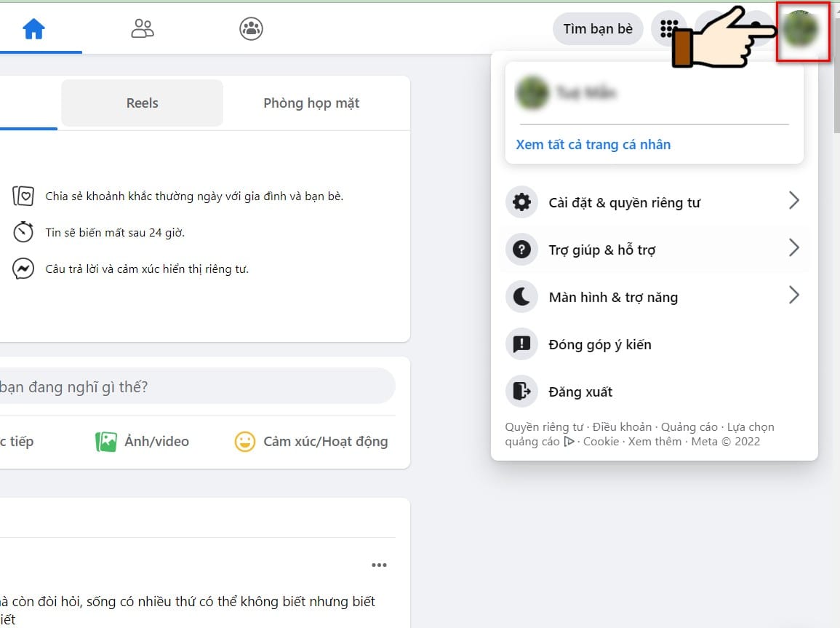Click 'Quyền riêng tư' footer link
This screenshot has height=628, width=840.
[x=544, y=427]
